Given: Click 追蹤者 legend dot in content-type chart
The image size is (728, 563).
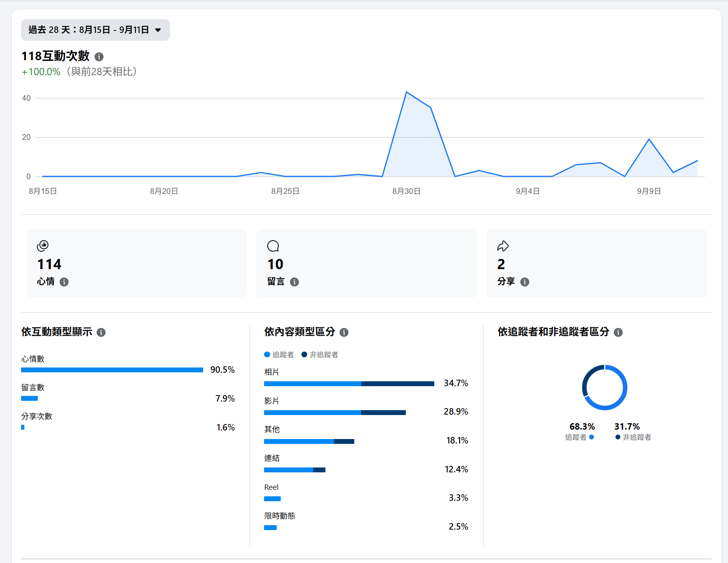Looking at the screenshot, I should [267, 354].
